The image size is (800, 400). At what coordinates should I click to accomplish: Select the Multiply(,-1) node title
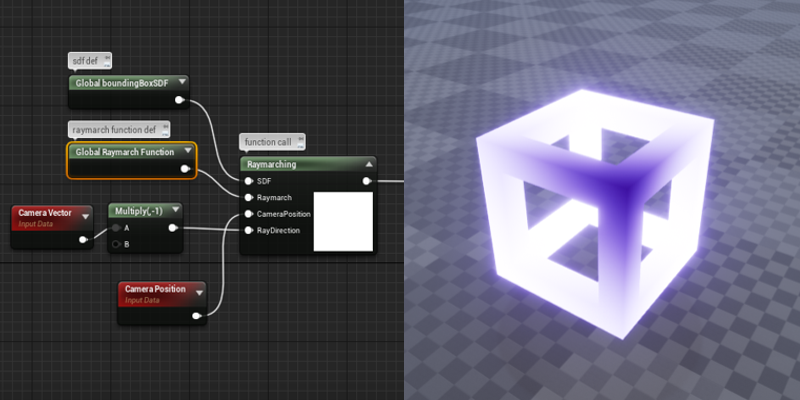point(139,211)
